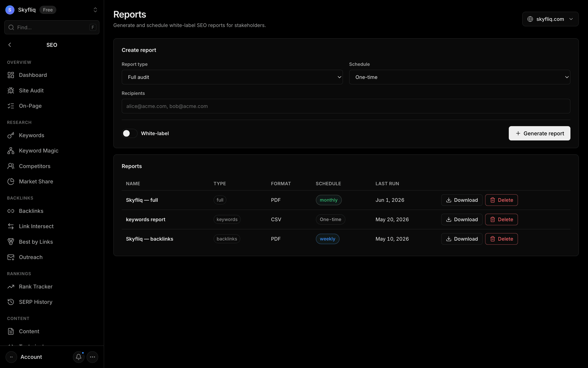Download the Skyfliq — backlinks report
This screenshot has width=588, height=368.
[x=462, y=239]
